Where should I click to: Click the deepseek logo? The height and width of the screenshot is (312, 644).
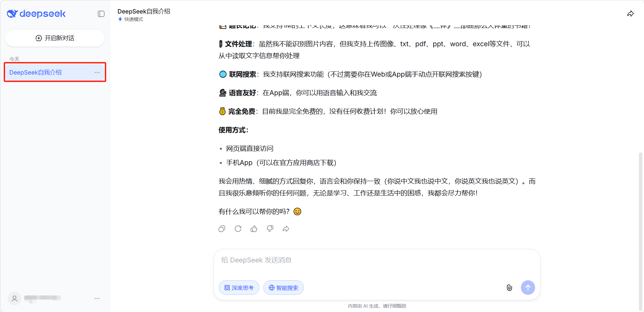[36, 14]
